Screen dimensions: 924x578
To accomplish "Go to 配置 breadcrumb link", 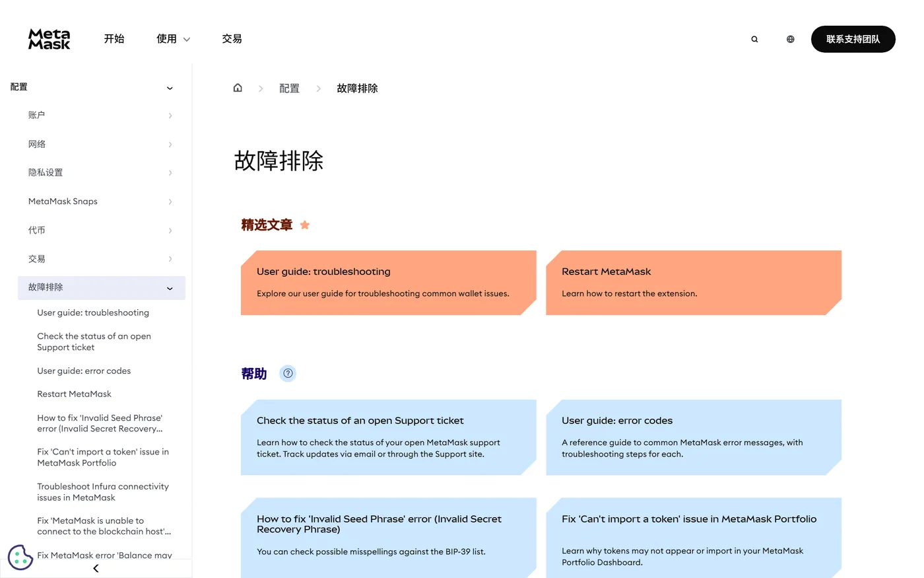I will 289,88.
